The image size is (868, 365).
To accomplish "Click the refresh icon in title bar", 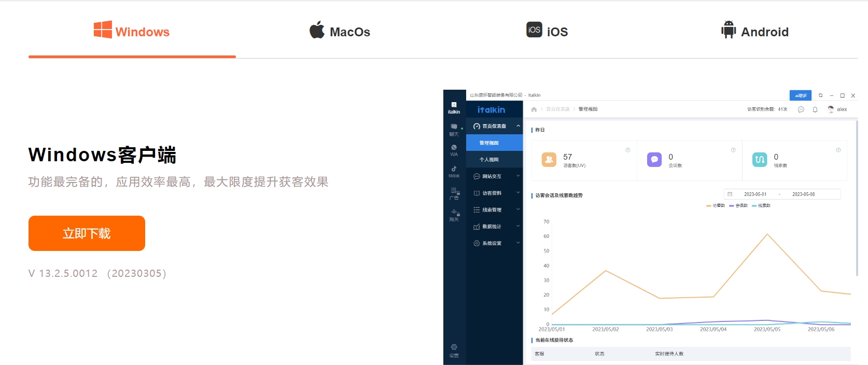I will pyautogui.click(x=820, y=95).
